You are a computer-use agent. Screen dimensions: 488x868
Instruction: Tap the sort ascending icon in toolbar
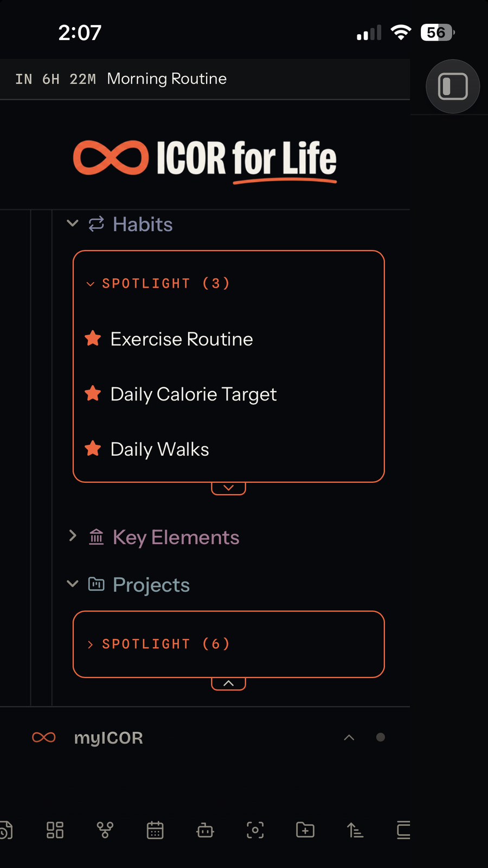point(355,830)
